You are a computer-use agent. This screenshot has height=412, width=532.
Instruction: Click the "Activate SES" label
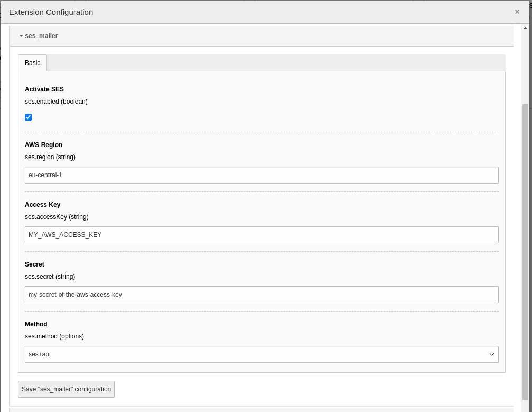coord(44,89)
